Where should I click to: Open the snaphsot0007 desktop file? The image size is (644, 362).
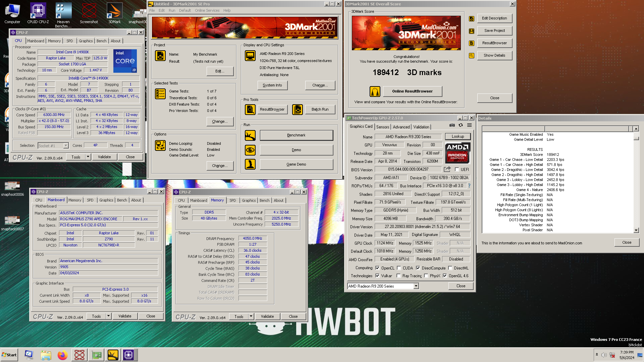point(12,223)
